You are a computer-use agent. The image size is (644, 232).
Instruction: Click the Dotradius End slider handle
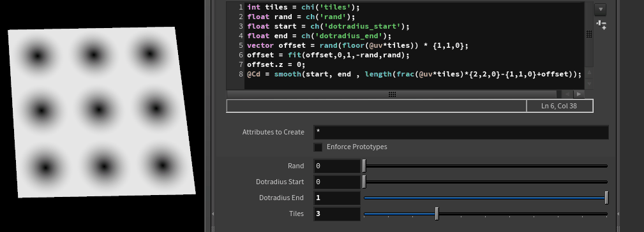[606, 198]
